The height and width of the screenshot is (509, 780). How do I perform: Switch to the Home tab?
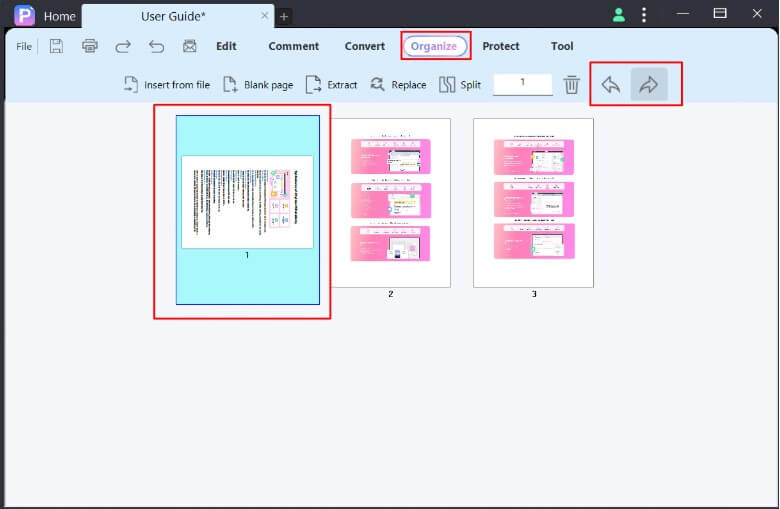tap(59, 16)
